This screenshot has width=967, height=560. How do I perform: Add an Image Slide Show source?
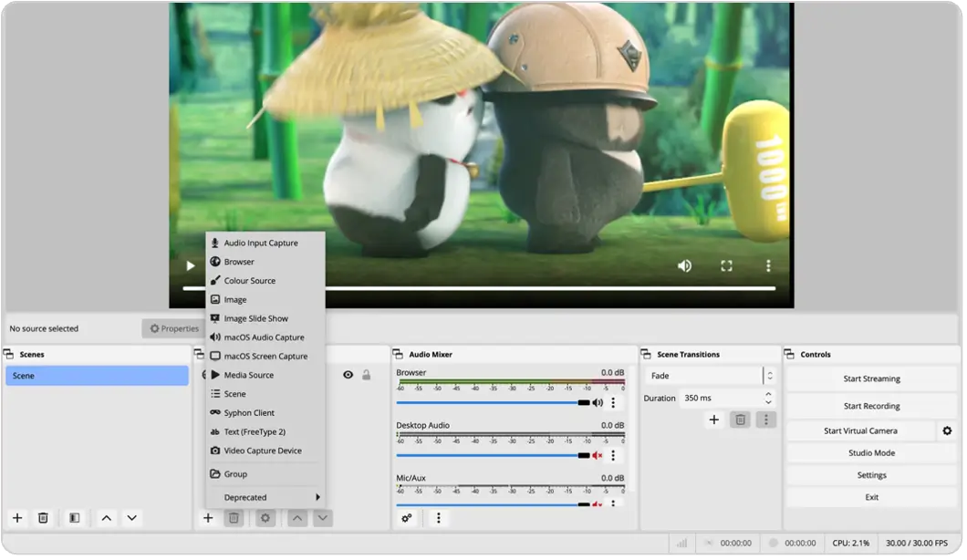tap(265, 319)
